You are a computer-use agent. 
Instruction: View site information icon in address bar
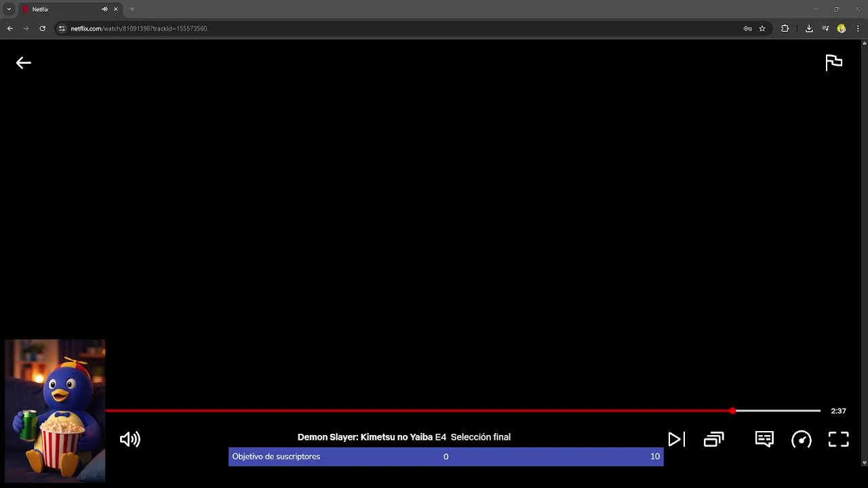tap(62, 28)
